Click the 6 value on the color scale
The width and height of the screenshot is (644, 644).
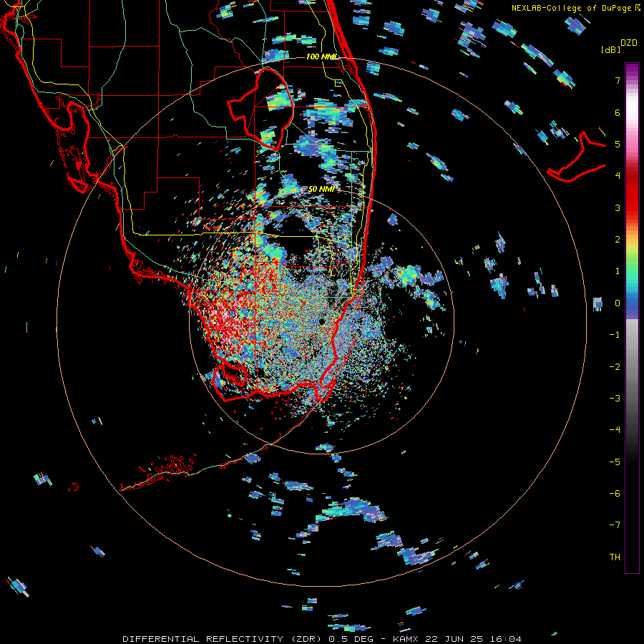coord(618,112)
